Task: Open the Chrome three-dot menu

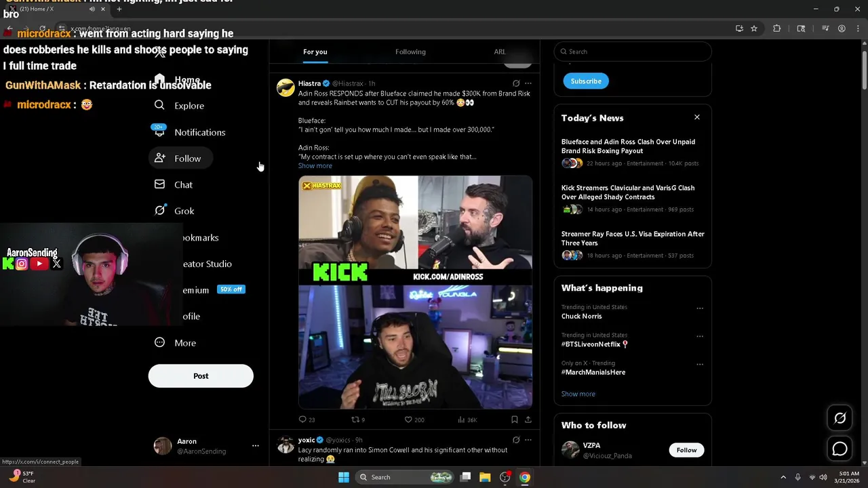Action: tap(857, 28)
